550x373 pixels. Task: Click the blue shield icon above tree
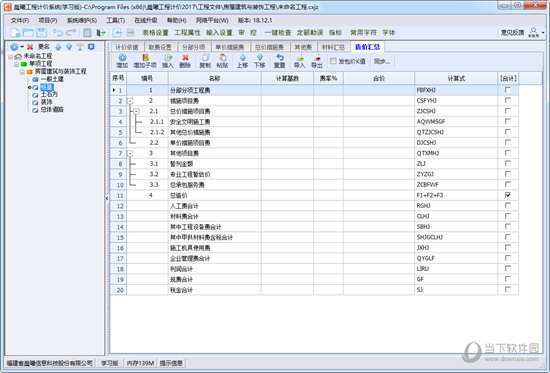pos(91,47)
